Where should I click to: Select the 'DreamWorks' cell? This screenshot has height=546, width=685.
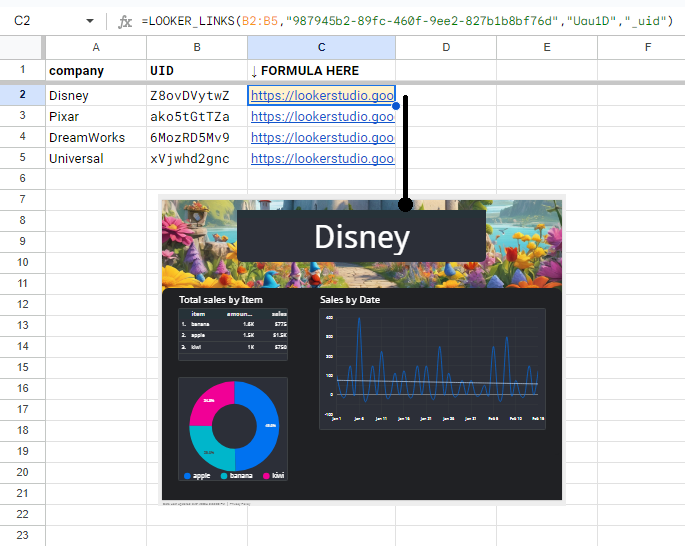96,137
